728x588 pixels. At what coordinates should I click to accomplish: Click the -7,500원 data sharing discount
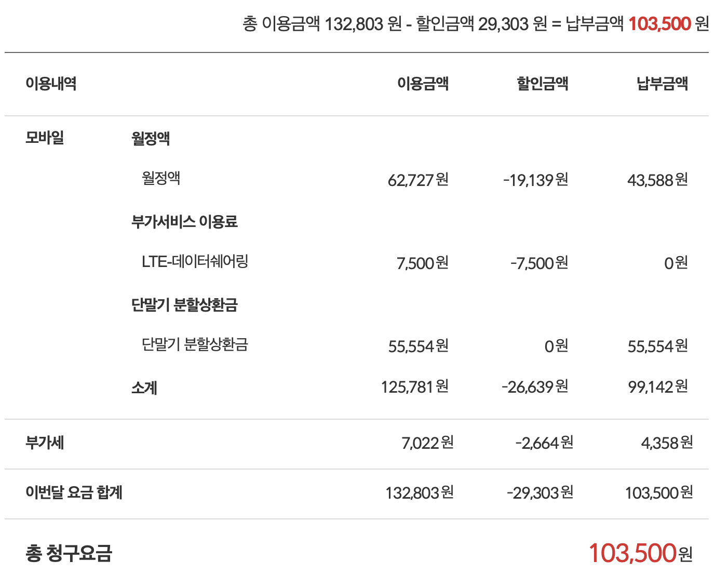(x=539, y=263)
